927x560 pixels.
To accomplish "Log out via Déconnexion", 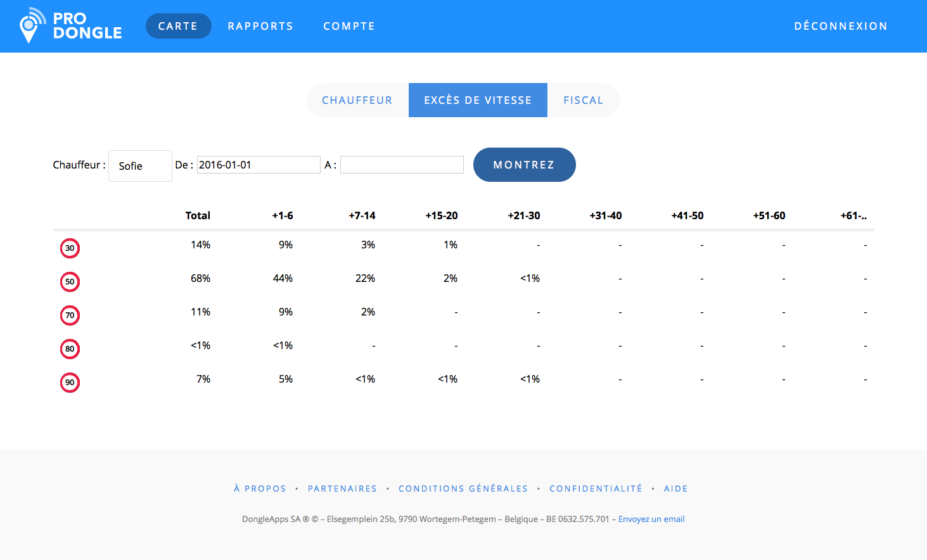I will coord(841,26).
